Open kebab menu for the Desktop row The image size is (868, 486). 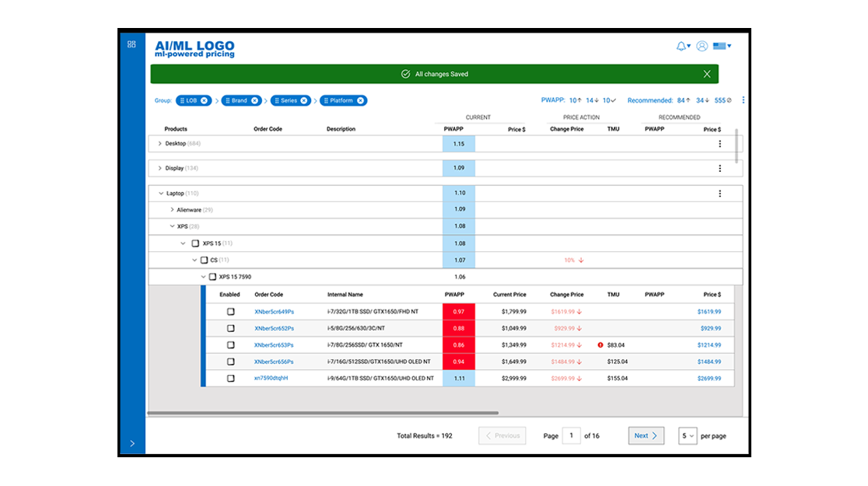click(719, 144)
